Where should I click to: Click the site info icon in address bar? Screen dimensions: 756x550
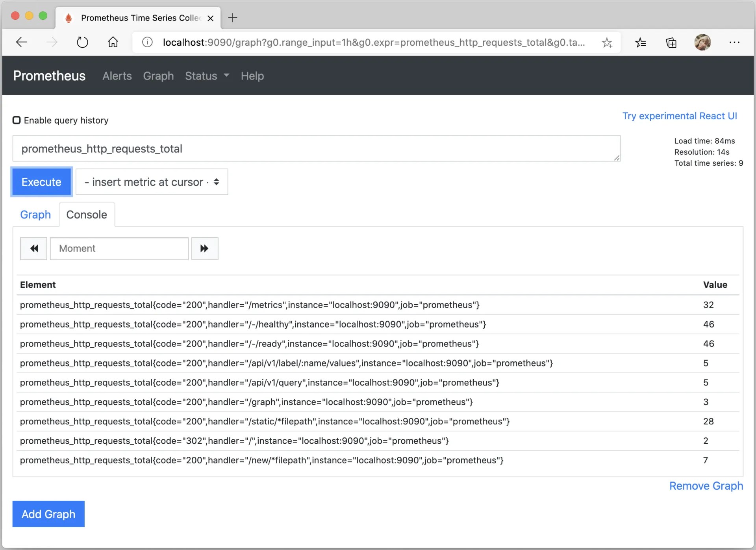point(147,42)
